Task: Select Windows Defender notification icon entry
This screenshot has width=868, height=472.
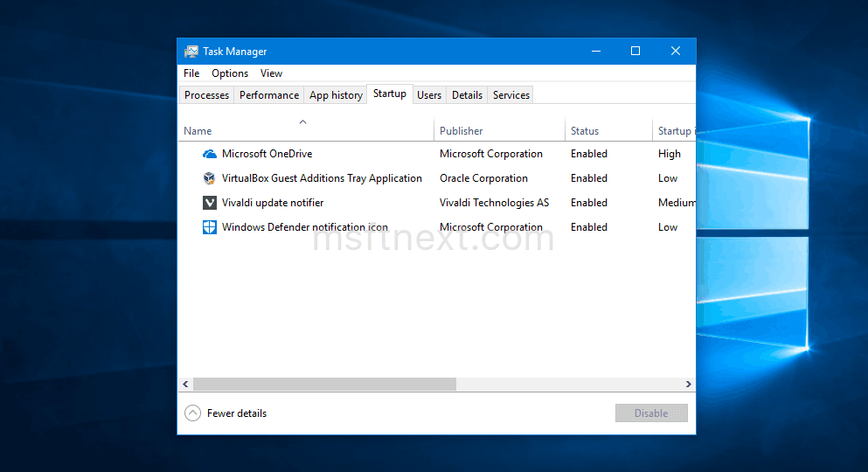Action: pyautogui.click(x=304, y=227)
